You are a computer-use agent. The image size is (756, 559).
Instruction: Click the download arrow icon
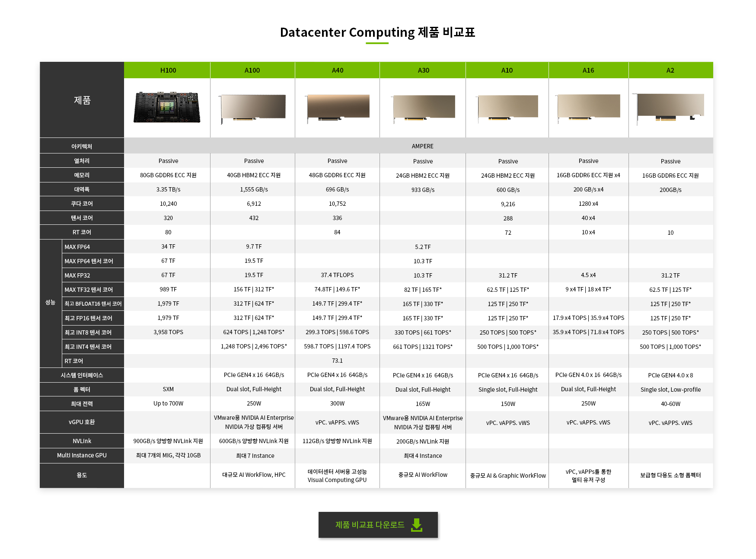[x=417, y=525]
